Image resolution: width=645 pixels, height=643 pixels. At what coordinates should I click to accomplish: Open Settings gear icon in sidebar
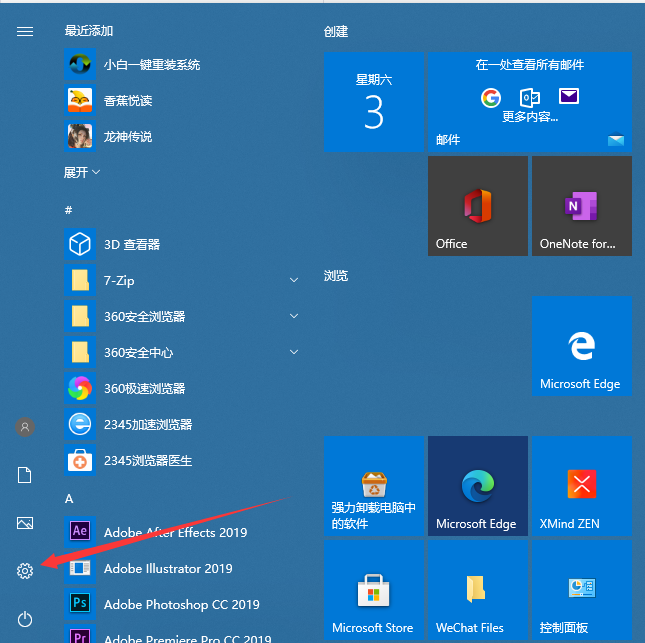[x=25, y=571]
